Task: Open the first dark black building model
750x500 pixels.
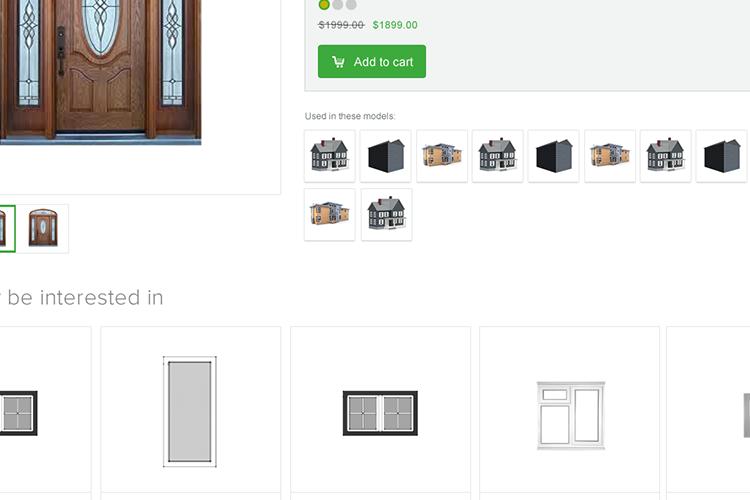Action: pos(386,156)
